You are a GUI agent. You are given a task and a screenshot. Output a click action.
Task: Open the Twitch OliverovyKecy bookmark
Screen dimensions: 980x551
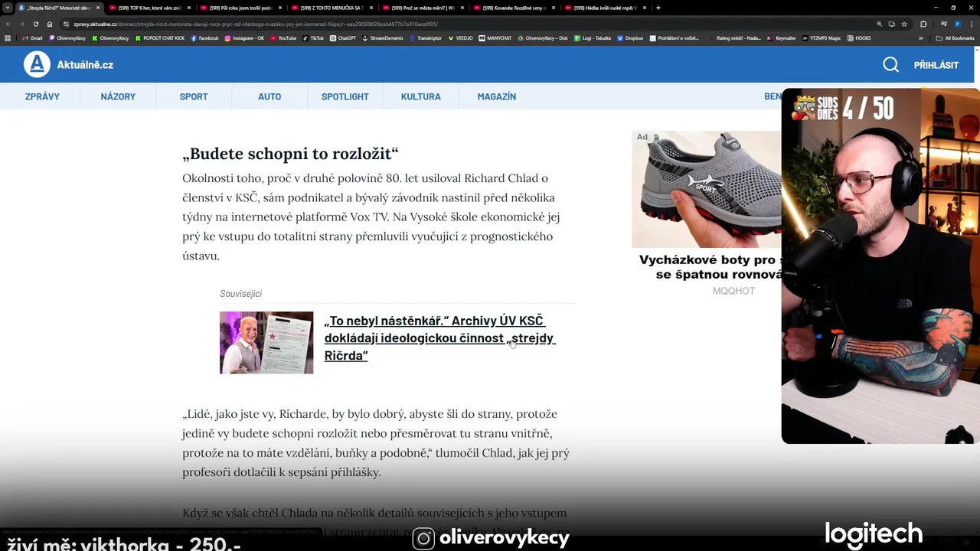pos(67,37)
